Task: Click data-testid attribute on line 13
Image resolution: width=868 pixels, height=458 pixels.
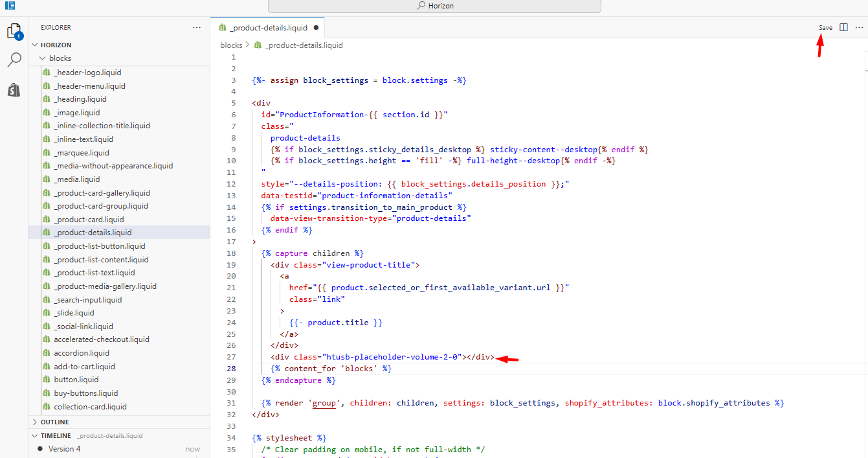Action: coord(357,196)
